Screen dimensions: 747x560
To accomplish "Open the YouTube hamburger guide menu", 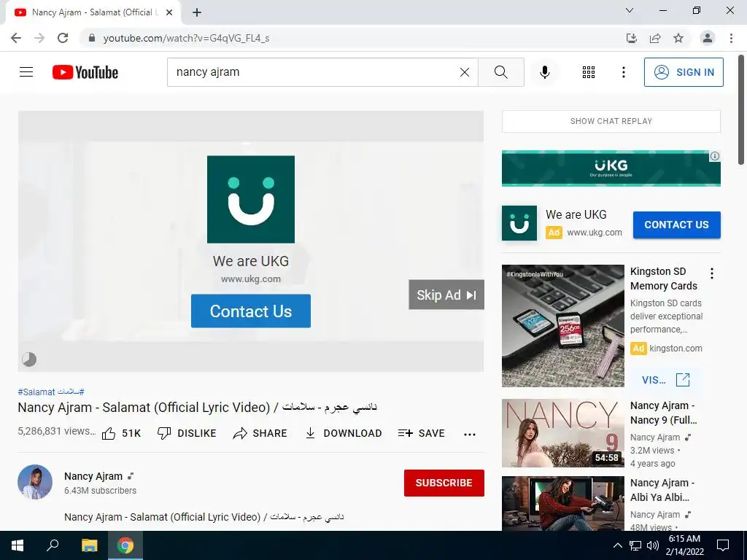I will click(26, 72).
